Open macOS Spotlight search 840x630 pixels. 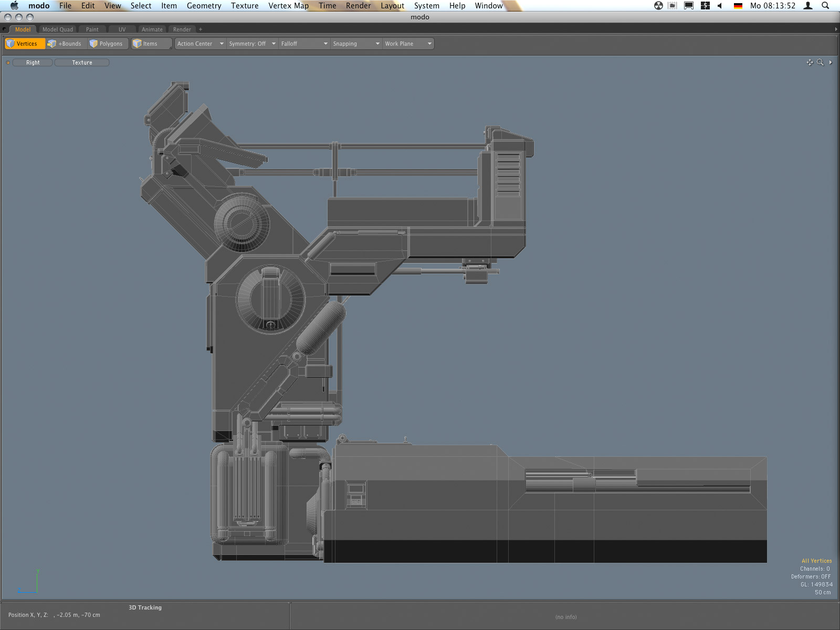point(825,6)
